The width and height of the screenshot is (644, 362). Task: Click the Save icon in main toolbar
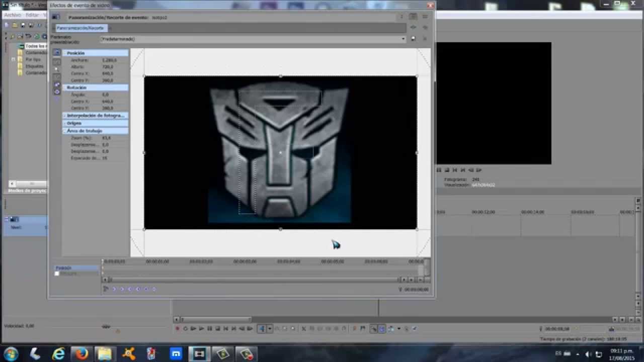[23, 25]
